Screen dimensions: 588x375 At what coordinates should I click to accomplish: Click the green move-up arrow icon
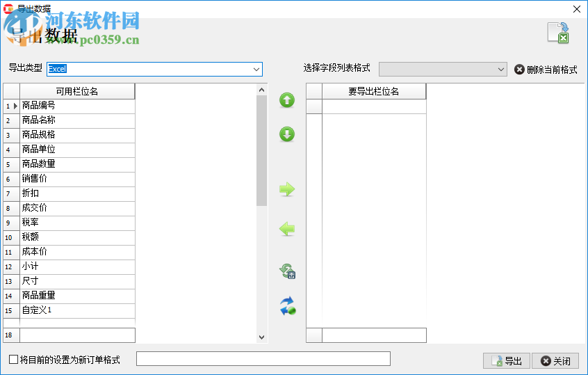[287, 100]
